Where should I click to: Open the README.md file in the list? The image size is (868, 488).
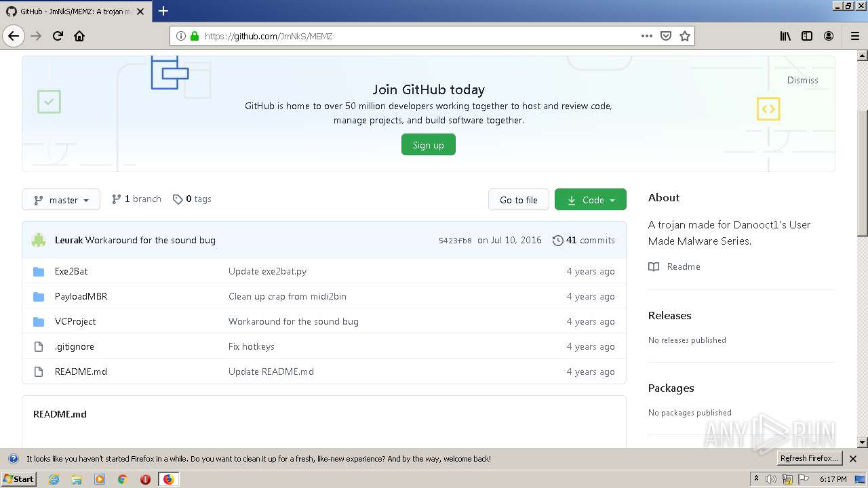[x=81, y=371]
